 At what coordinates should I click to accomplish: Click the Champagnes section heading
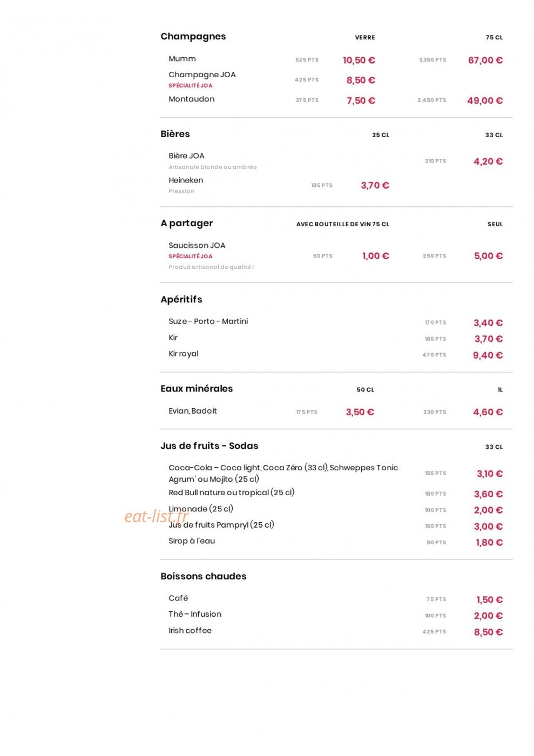[x=193, y=37]
